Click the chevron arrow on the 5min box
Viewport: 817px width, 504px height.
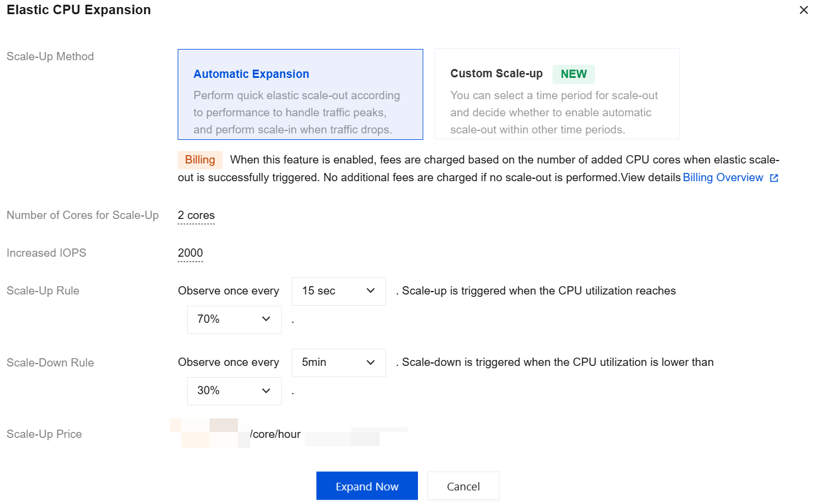coord(371,362)
